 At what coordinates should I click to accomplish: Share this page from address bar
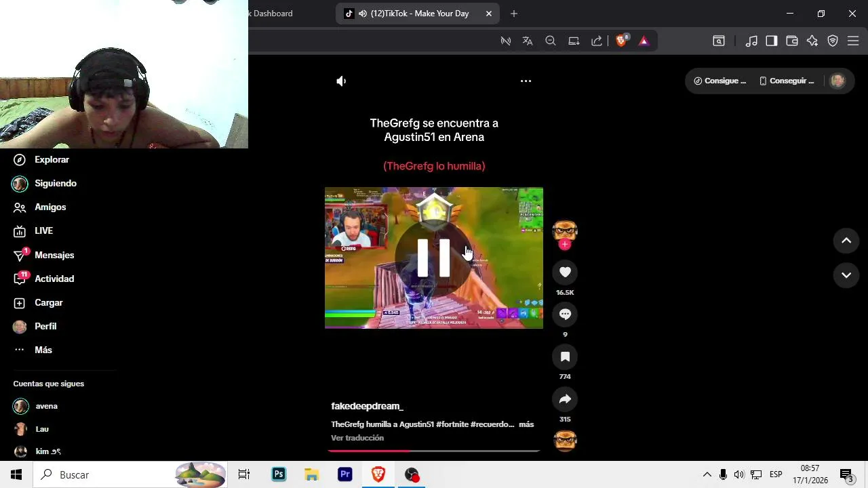597,41
